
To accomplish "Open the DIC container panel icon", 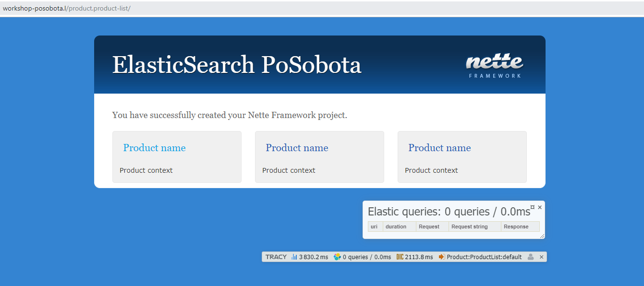I will click(400, 257).
